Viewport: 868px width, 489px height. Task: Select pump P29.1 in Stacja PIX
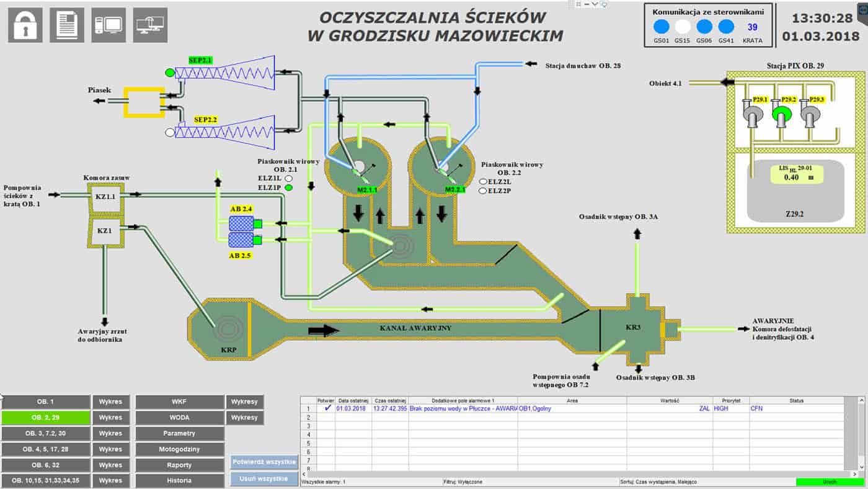[753, 115]
